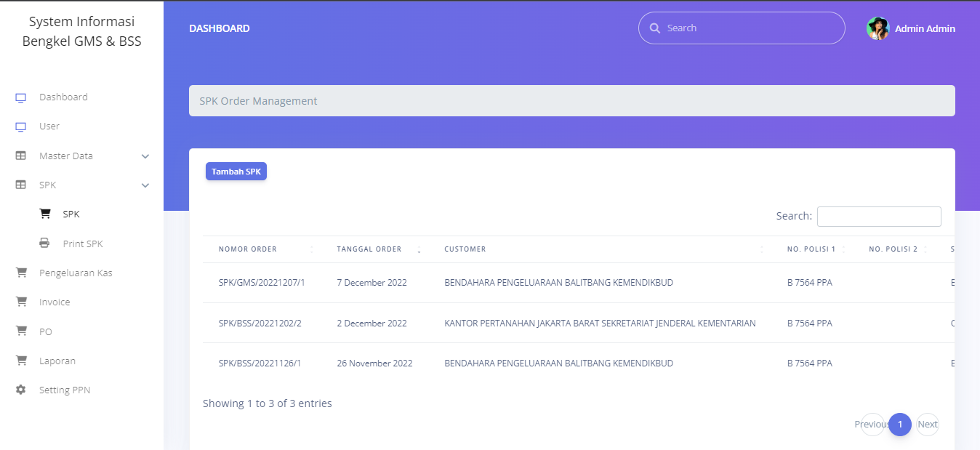Go to the Next pagination page
Screen dimensions: 980x450
pos(927,425)
